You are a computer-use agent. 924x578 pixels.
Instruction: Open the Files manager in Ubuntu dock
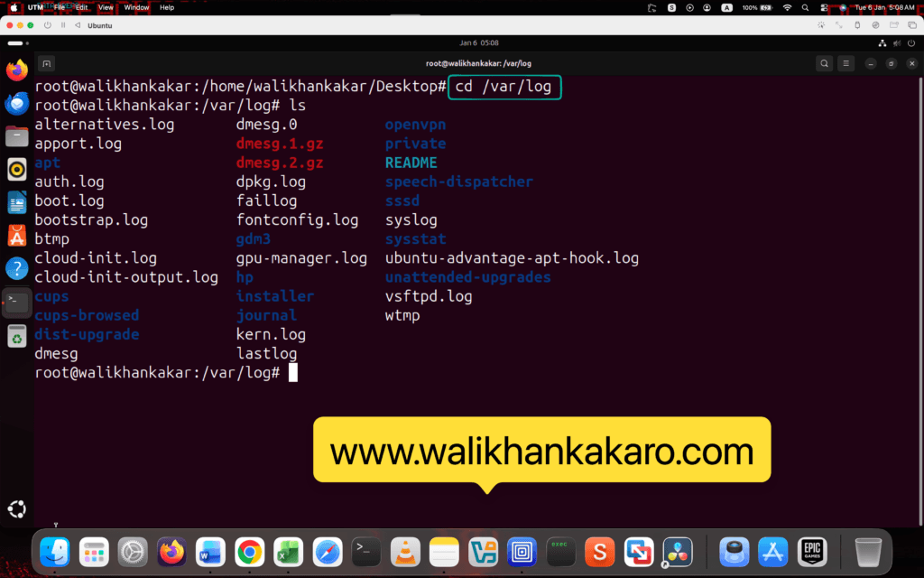16,136
